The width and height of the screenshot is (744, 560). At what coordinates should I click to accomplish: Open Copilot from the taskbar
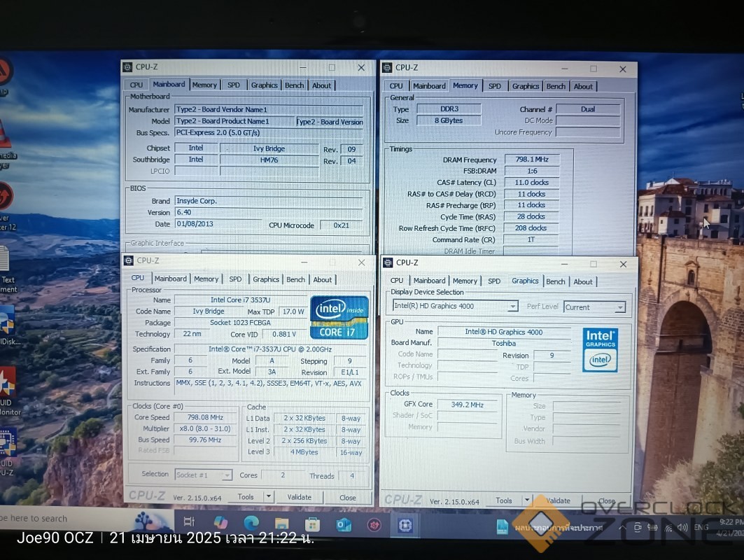[x=220, y=522]
